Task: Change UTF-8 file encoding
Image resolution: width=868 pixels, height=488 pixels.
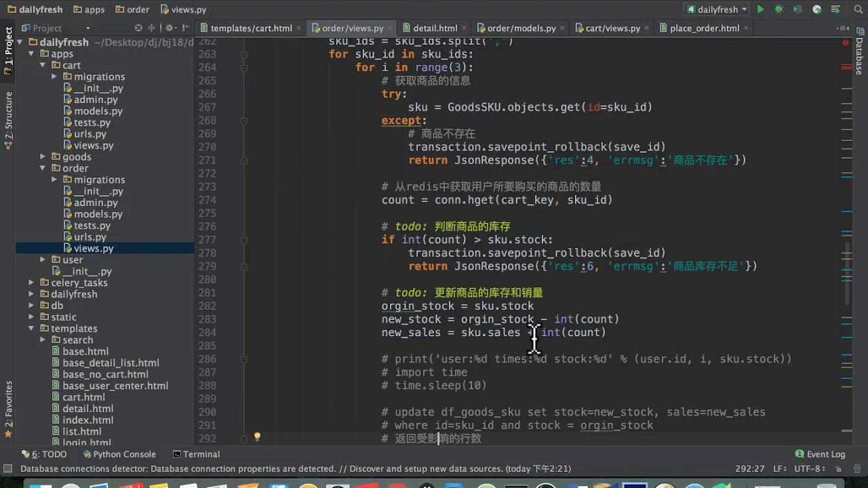Action: (809, 468)
